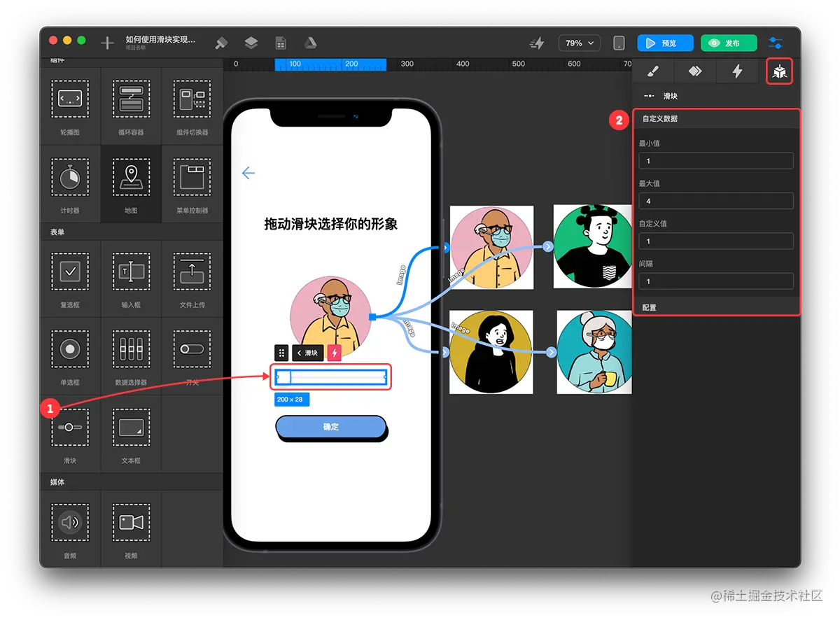Open the hammer build tool icon
Viewport: 840px width, 620px height.
pyautogui.click(x=221, y=43)
